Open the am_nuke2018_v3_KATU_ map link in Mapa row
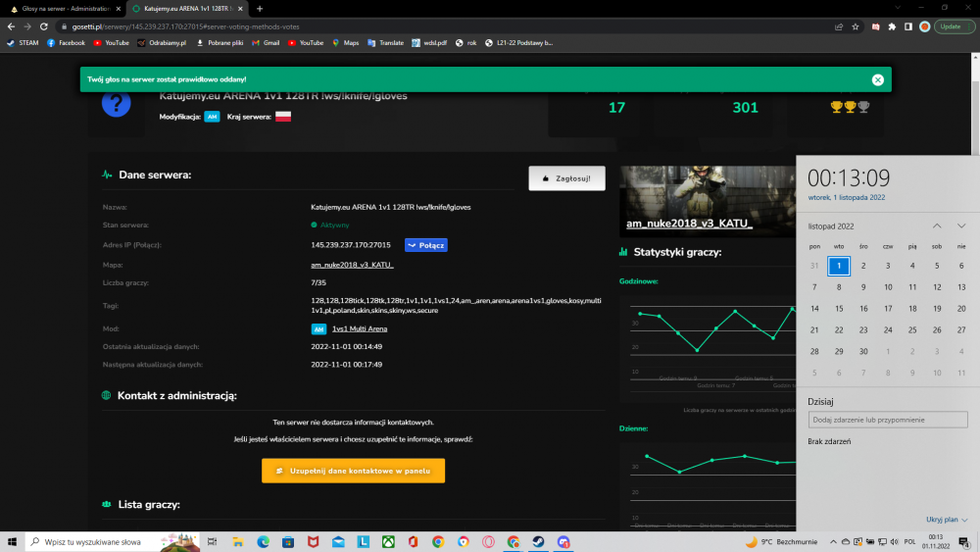980x552 pixels. click(352, 265)
